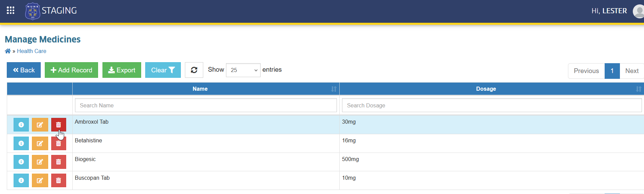Delete the Betahistine record
Screen dimensions: 644x194
point(59,143)
